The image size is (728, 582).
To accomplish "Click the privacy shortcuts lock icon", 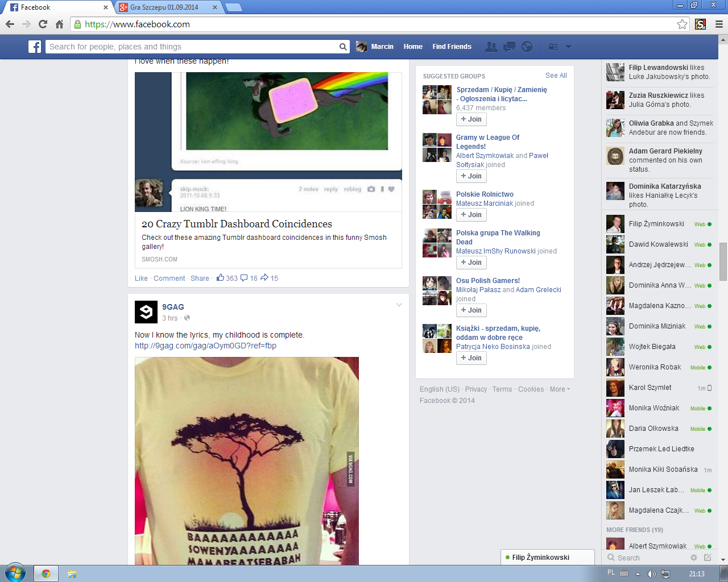I will (553, 47).
